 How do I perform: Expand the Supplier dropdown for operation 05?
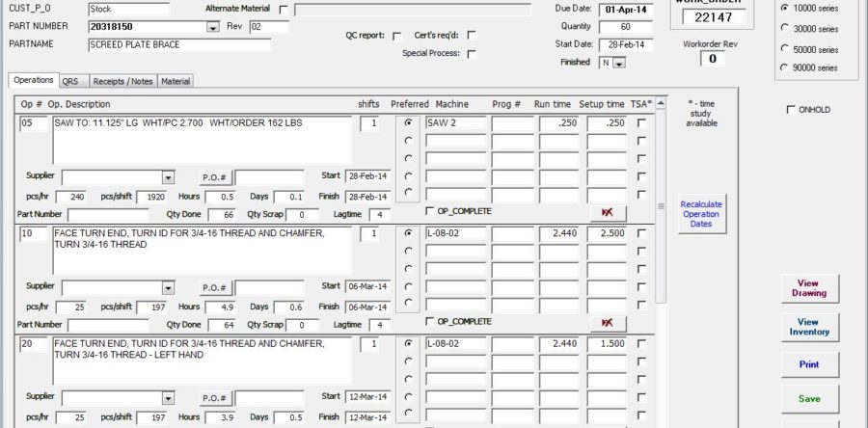(x=168, y=178)
